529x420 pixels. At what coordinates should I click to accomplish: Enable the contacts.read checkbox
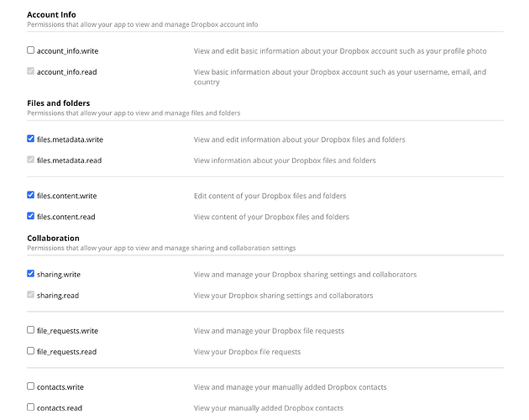(31, 407)
